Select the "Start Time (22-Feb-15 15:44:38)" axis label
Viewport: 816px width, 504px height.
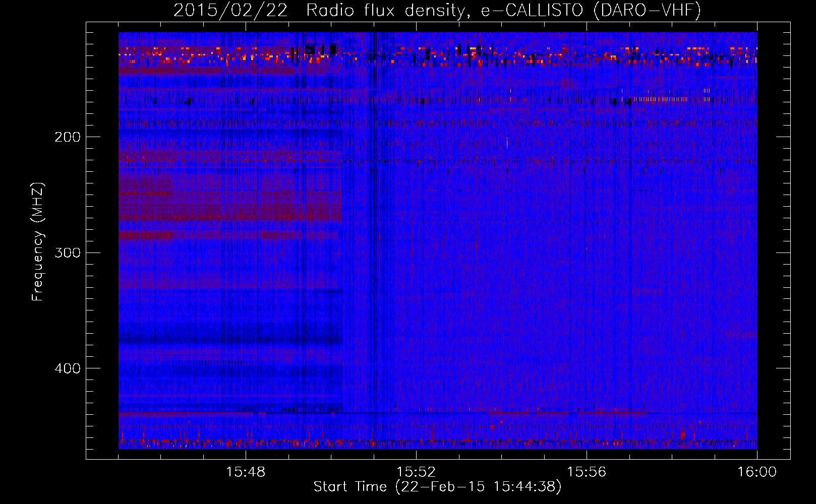tap(438, 487)
